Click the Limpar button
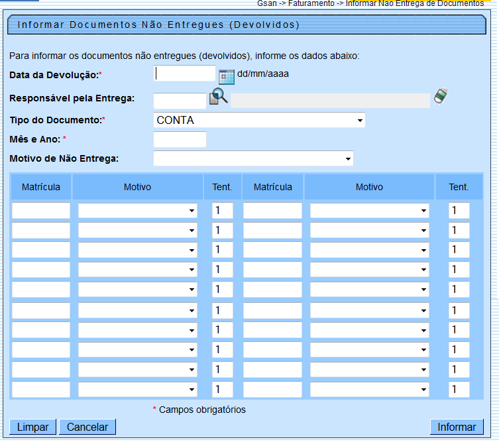Image resolution: width=499 pixels, height=448 pixels. [x=32, y=427]
